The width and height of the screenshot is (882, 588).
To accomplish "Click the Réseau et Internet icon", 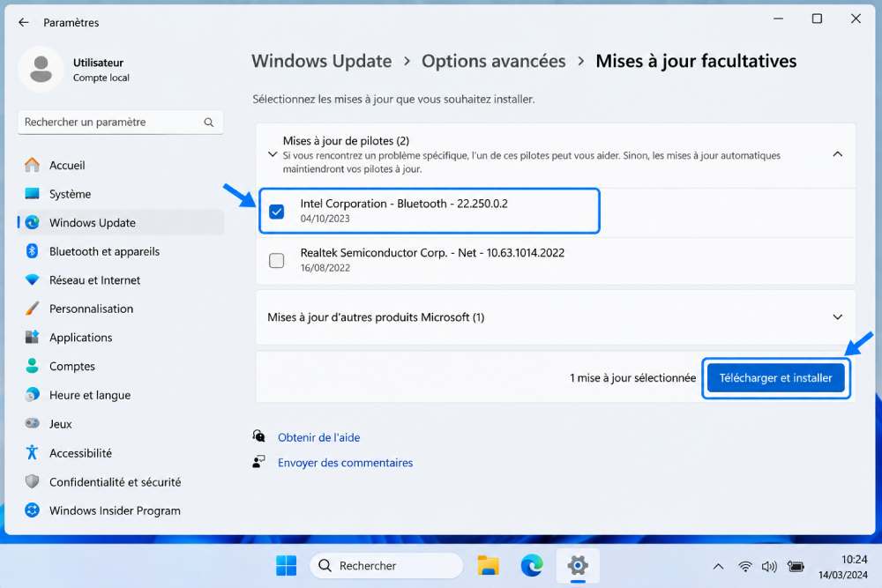I will [x=32, y=279].
